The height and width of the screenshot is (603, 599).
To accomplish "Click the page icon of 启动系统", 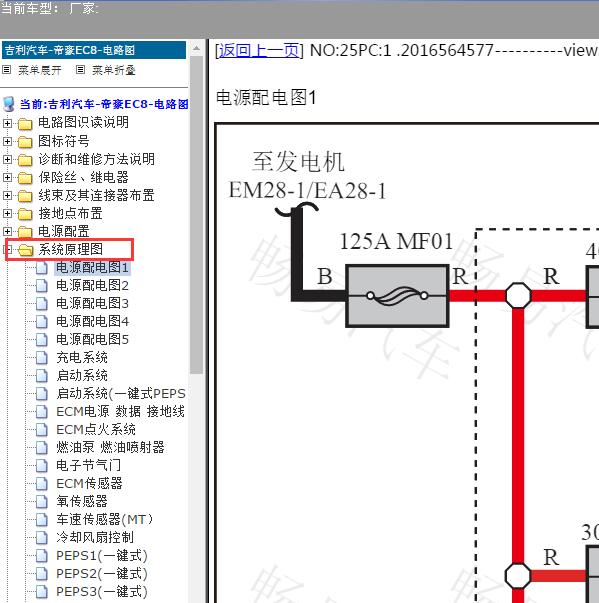I will (42, 376).
